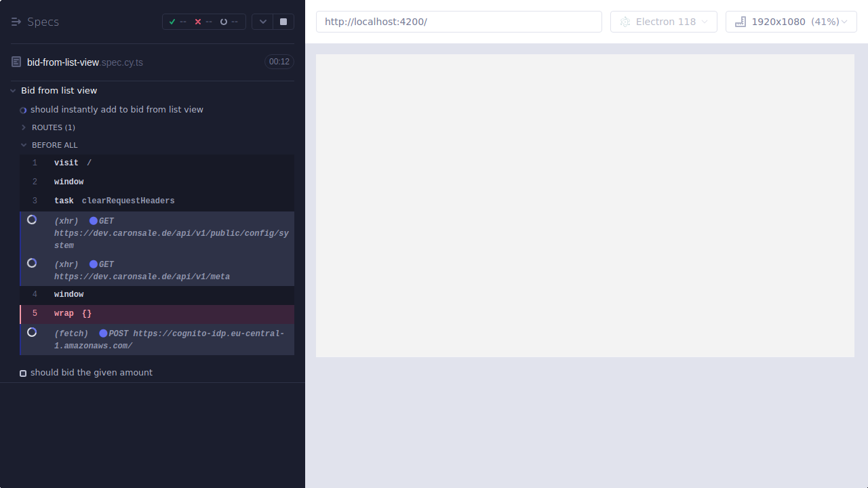Click the spinner beside the running test
The image size is (868, 488).
23,110
